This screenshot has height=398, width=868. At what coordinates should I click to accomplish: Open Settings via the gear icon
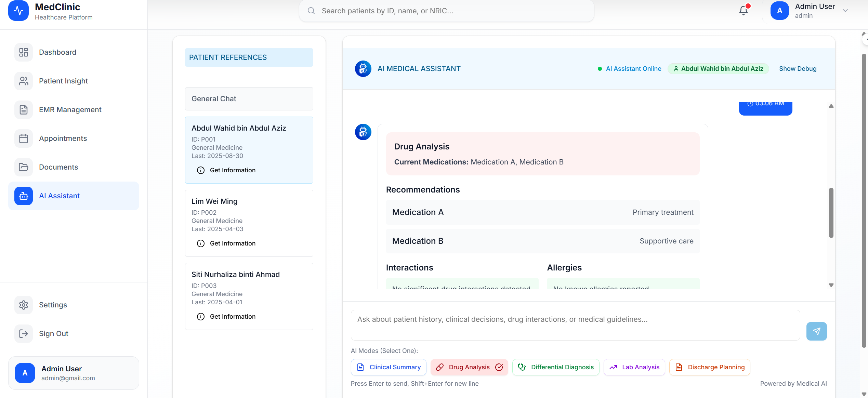pyautogui.click(x=24, y=305)
